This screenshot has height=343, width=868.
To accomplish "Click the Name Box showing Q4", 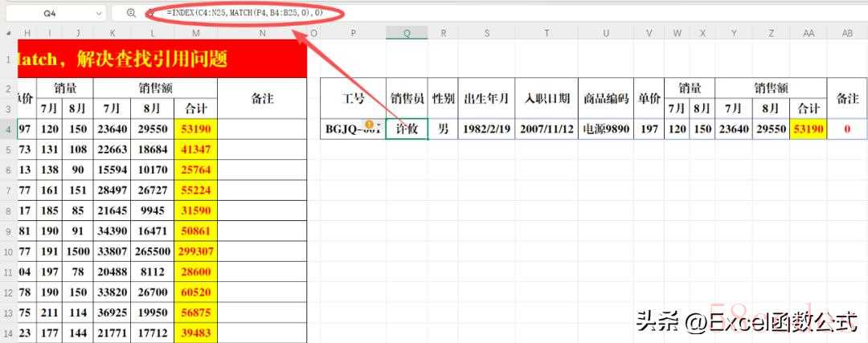I will [51, 14].
